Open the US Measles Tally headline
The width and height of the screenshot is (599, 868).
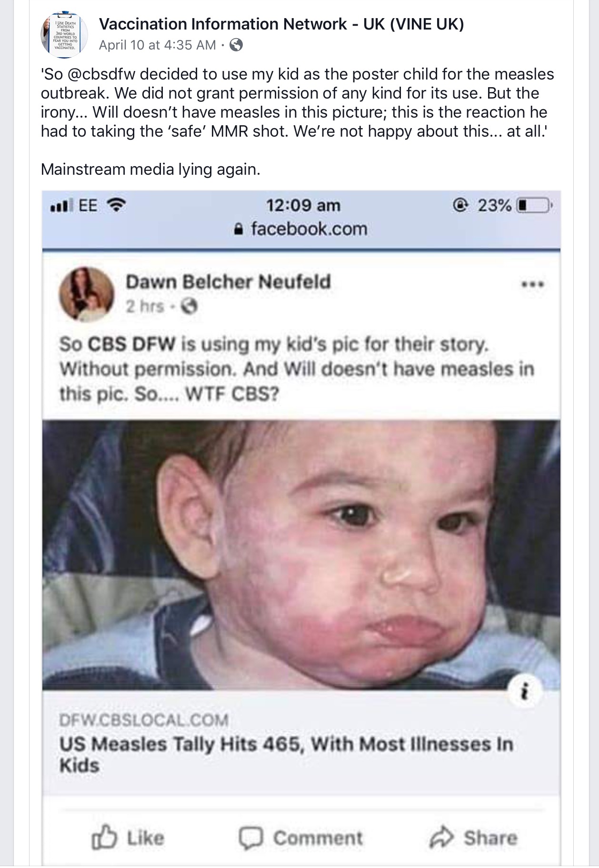[286, 754]
